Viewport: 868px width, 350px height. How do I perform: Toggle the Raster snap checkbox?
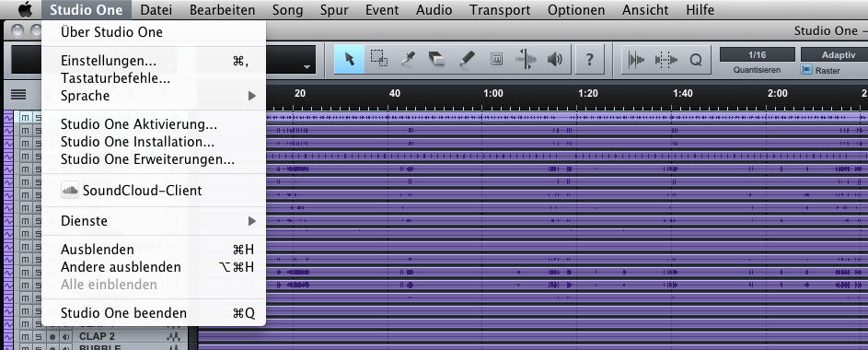(x=806, y=70)
